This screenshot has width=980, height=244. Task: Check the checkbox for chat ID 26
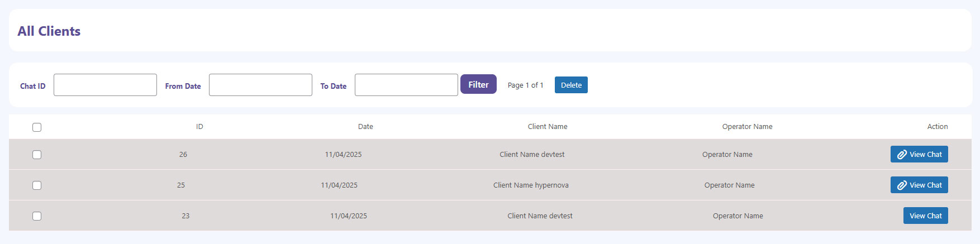[37, 155]
